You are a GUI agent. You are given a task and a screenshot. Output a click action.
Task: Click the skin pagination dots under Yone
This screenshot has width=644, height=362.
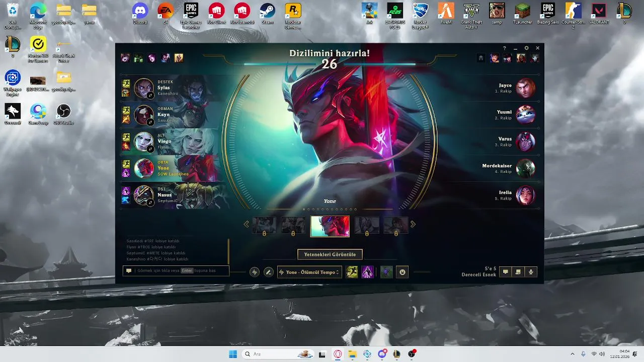point(330,209)
